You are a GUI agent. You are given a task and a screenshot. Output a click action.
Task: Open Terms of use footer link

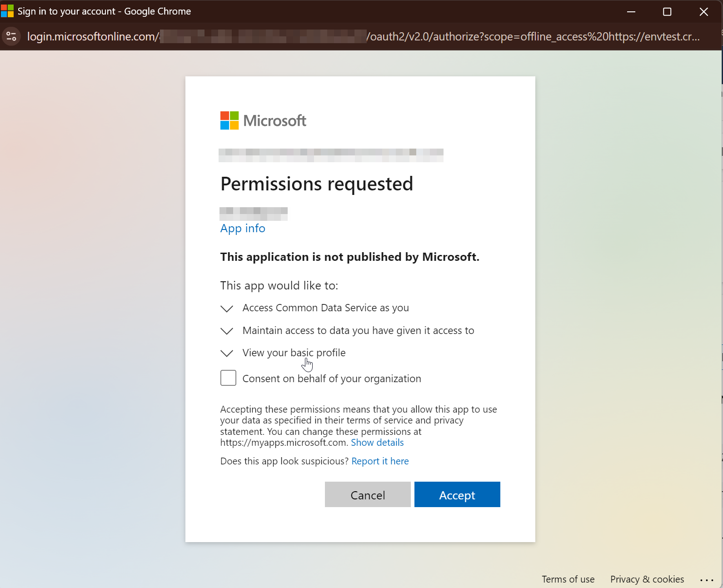[x=568, y=579]
